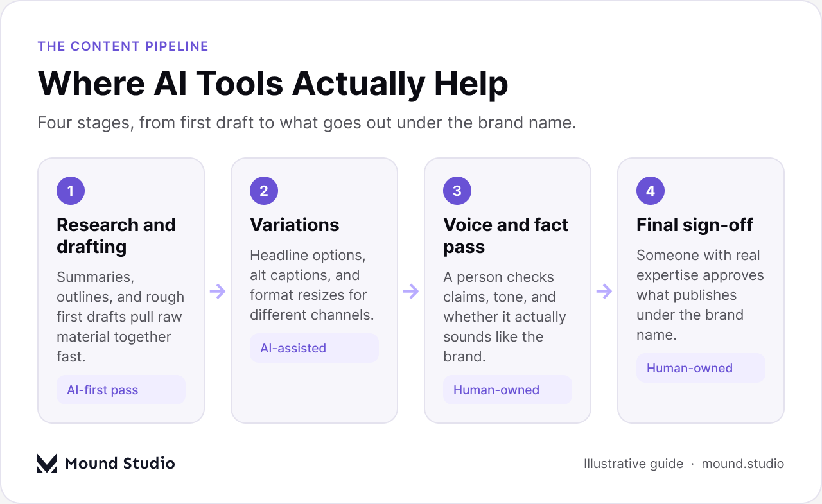Screen dimensions: 822x504
Task: Click the "Four stages, from first draft" subtitle
Action: pyautogui.click(x=307, y=123)
